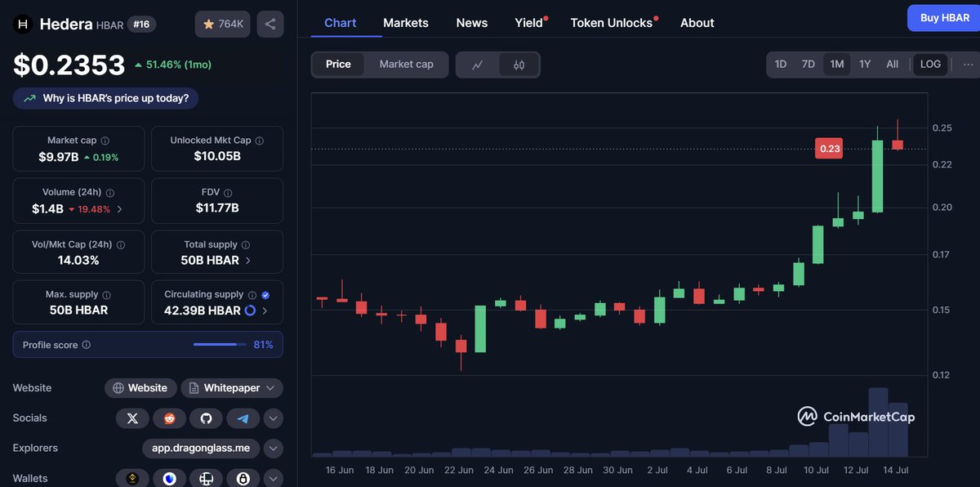
Task: Select the second wallet icon
Action: click(169, 479)
